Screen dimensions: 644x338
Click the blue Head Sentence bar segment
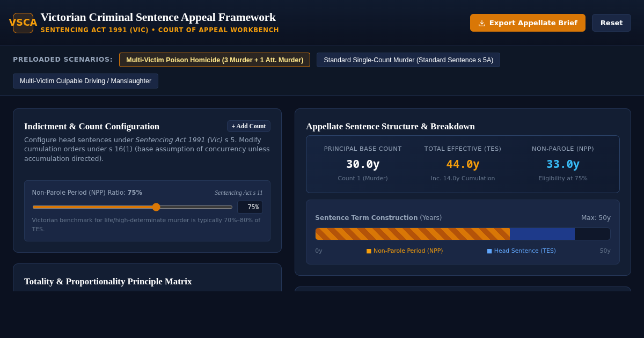pyautogui.click(x=542, y=234)
